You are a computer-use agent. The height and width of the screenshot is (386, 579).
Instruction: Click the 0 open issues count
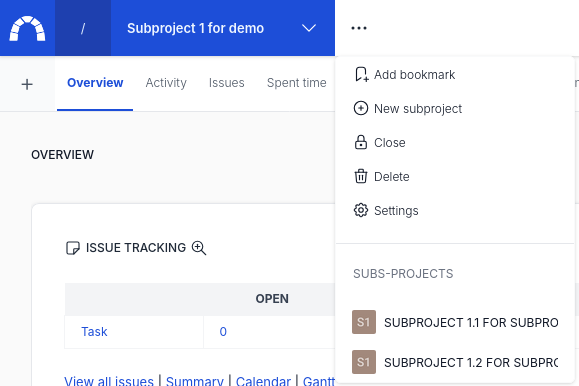coord(223,332)
